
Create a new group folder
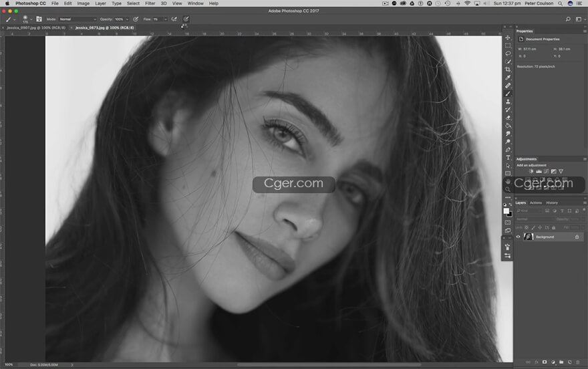coord(561,362)
